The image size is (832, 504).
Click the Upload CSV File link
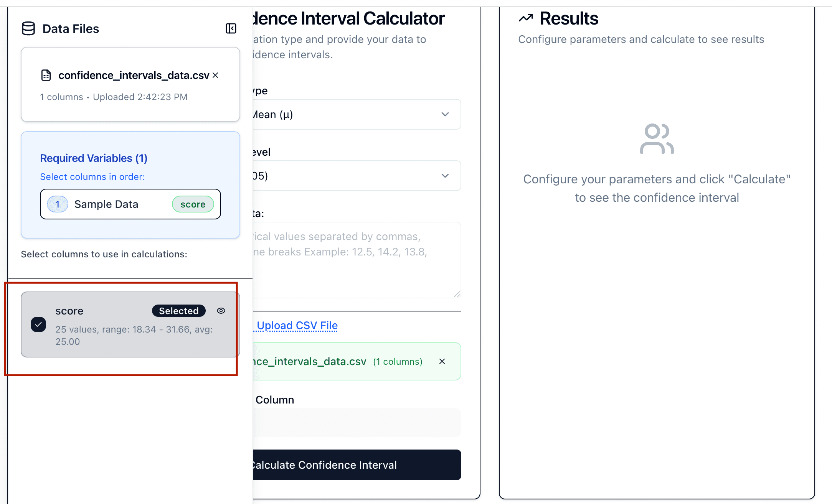point(297,325)
